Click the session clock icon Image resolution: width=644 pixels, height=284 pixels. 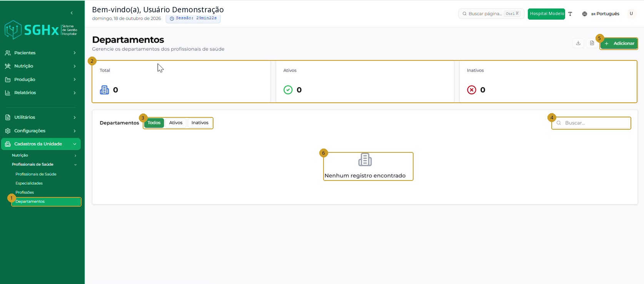pos(172,18)
